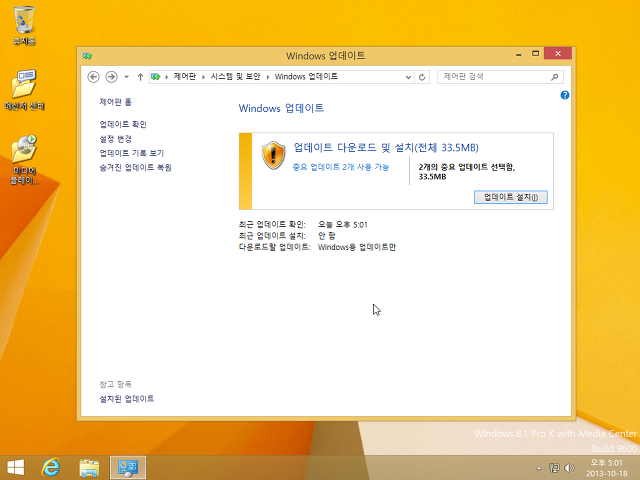Open the 메신저 센터 desktop icon
The width and height of the screenshot is (640, 480).
click(x=24, y=90)
